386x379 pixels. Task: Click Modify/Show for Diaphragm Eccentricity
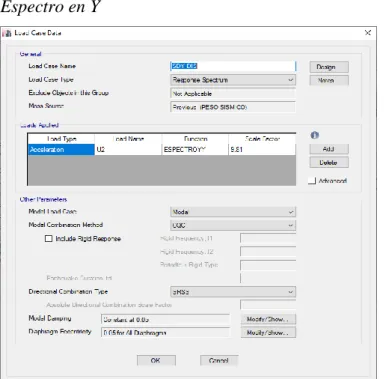click(268, 332)
